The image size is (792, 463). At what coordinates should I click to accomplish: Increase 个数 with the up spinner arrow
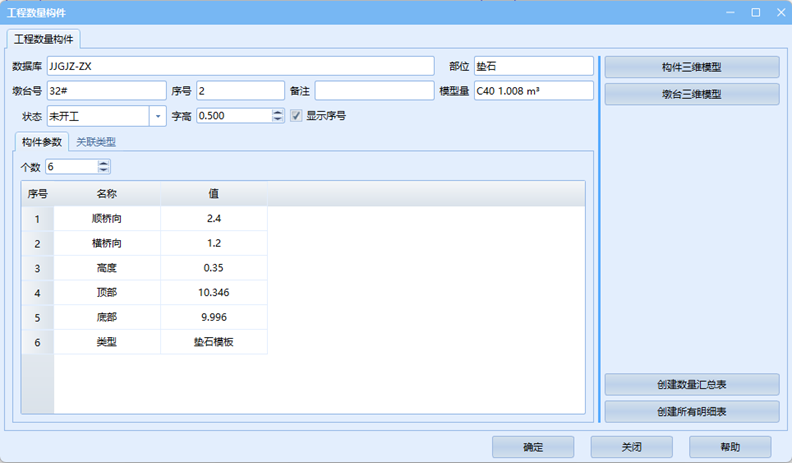pos(103,162)
